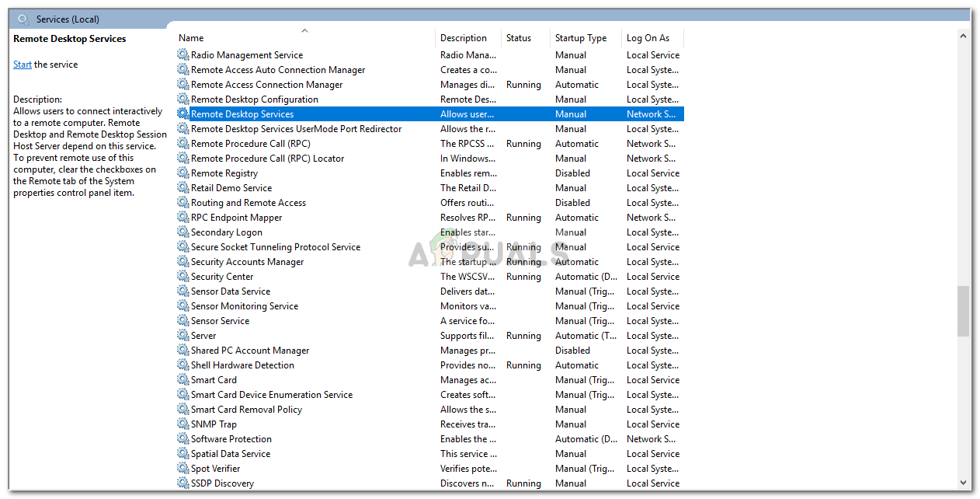
Task: Select the Smart Card Removal Policy row
Action: pos(429,410)
